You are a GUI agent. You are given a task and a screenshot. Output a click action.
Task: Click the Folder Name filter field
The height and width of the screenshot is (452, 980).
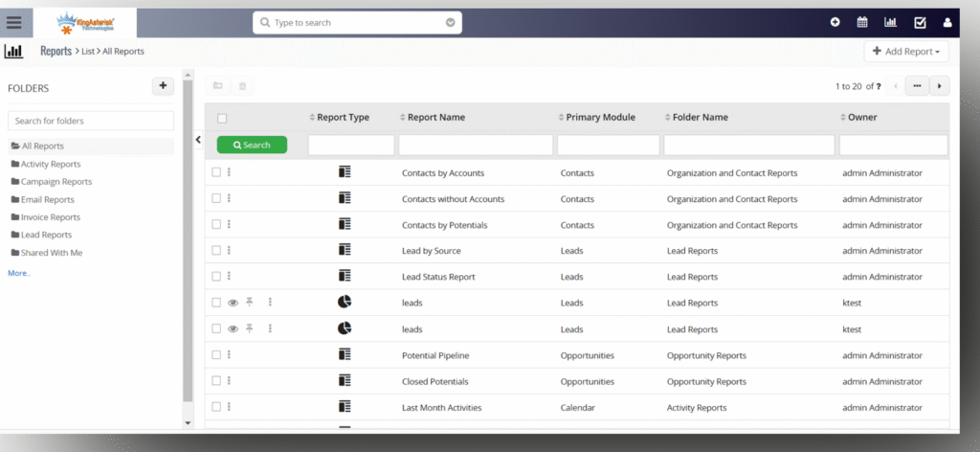coord(749,145)
